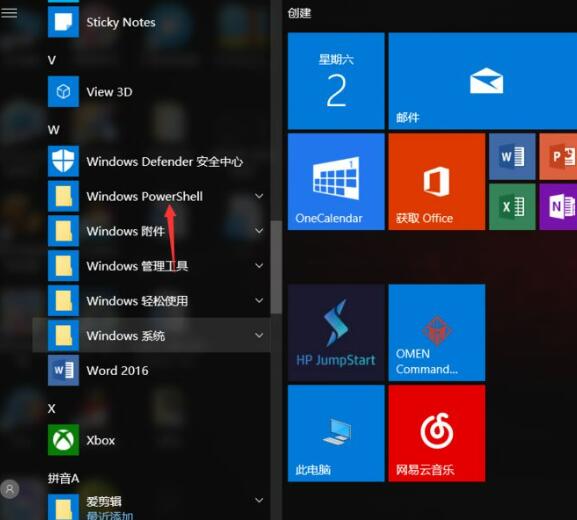Open the 邮件 mail tile
This screenshot has width=577, height=520.
[x=483, y=81]
